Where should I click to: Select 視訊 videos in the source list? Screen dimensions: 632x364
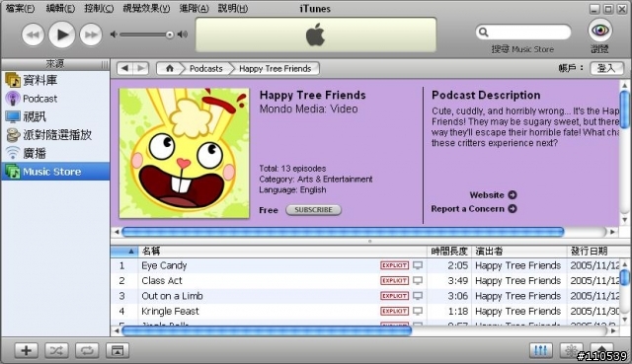(x=55, y=116)
